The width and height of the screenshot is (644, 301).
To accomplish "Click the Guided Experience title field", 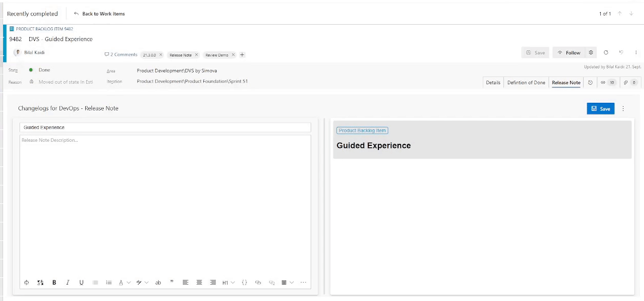I will tap(165, 127).
